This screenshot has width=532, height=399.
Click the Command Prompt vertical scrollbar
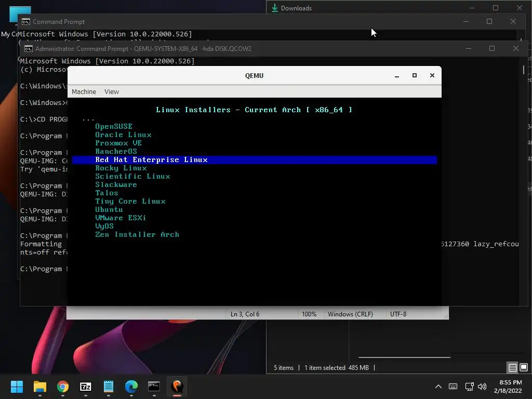click(524, 70)
